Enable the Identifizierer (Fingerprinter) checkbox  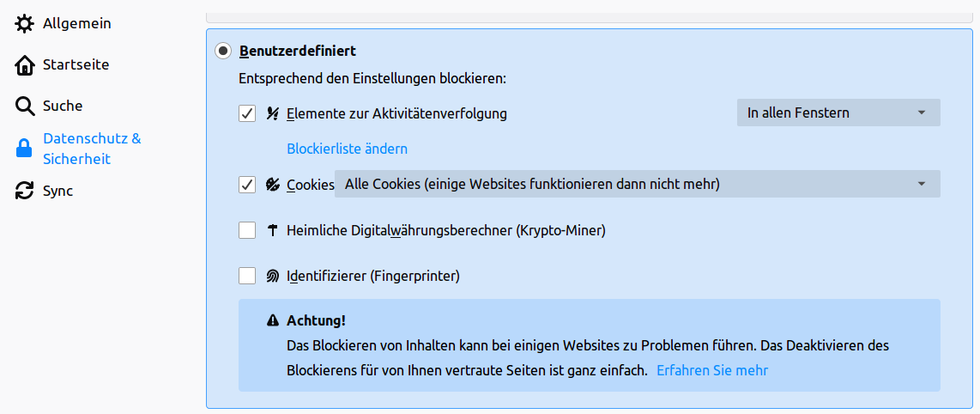[x=247, y=276]
